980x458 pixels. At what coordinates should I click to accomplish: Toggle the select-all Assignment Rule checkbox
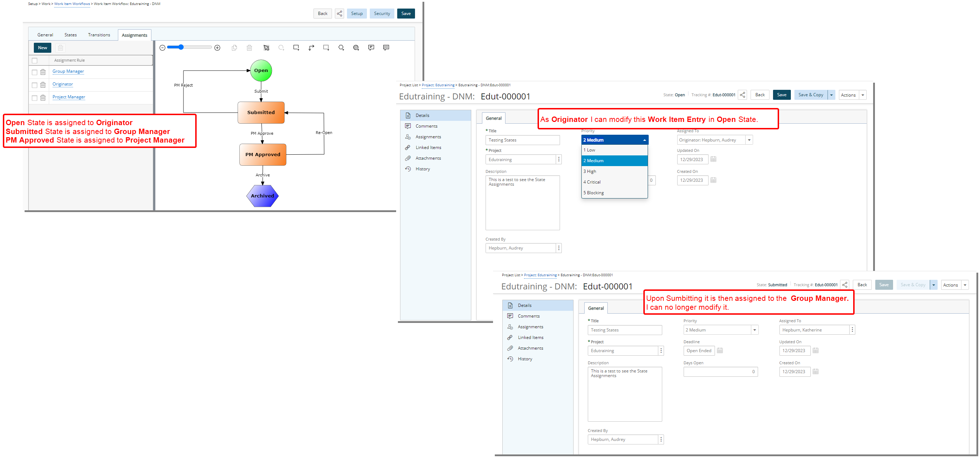pos(35,61)
